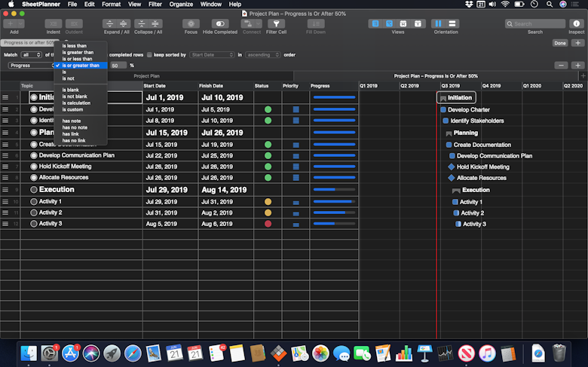Open the Music app in the Dock

click(x=487, y=353)
